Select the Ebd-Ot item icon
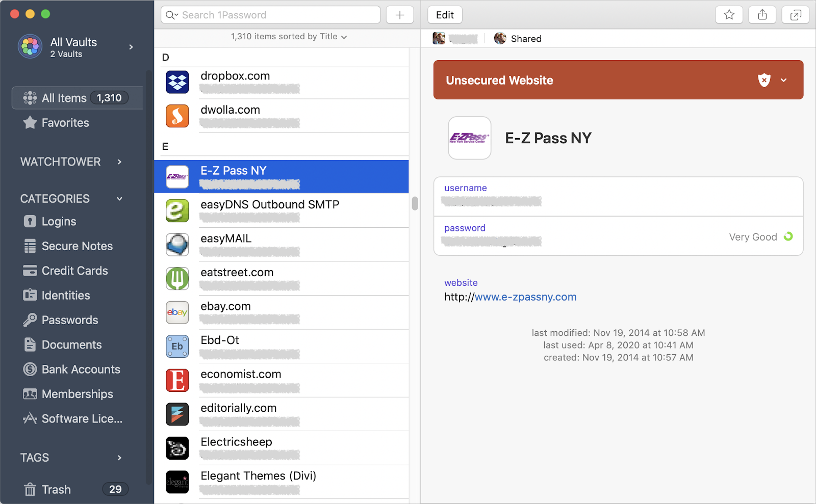 click(177, 347)
